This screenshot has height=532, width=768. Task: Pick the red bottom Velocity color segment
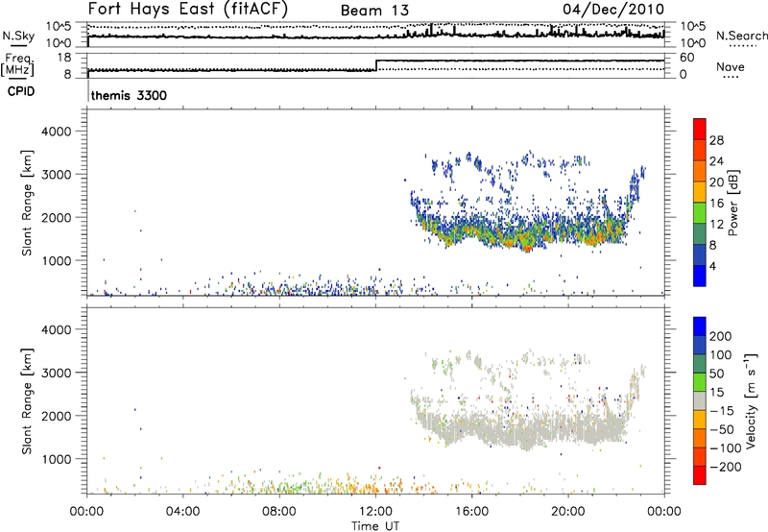700,475
